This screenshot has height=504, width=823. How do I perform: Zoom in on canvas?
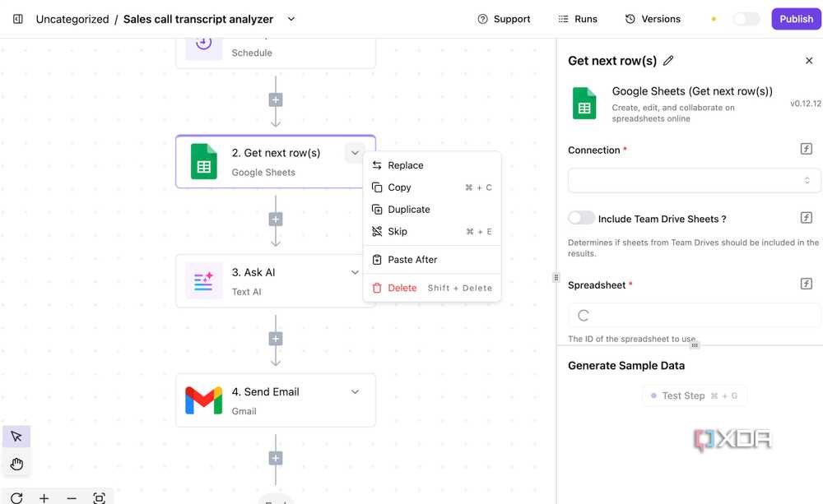(x=44, y=497)
